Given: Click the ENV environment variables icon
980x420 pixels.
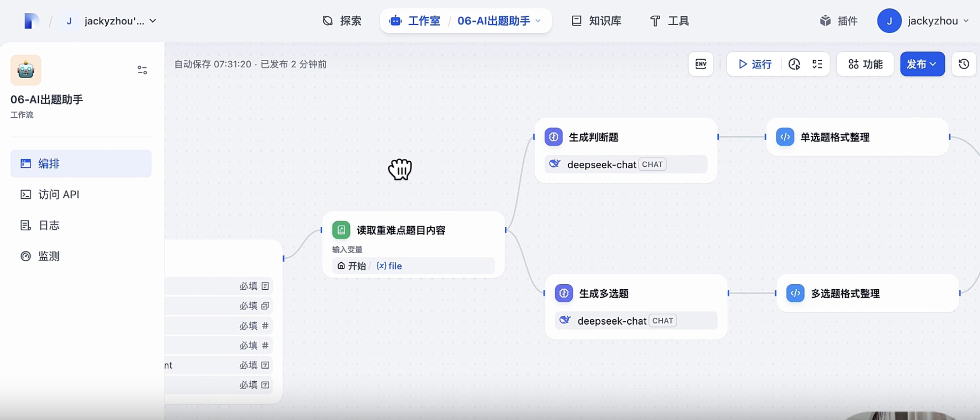Looking at the screenshot, I should (x=700, y=64).
